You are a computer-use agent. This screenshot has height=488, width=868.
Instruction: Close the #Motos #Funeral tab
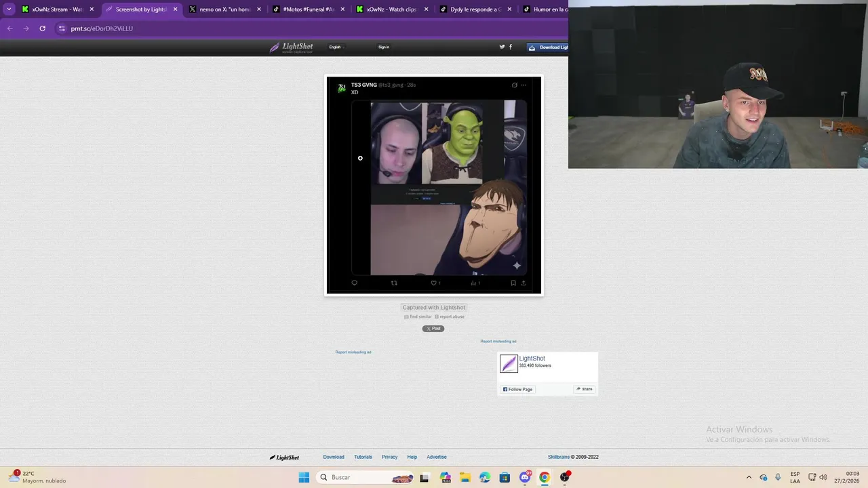pyautogui.click(x=342, y=9)
